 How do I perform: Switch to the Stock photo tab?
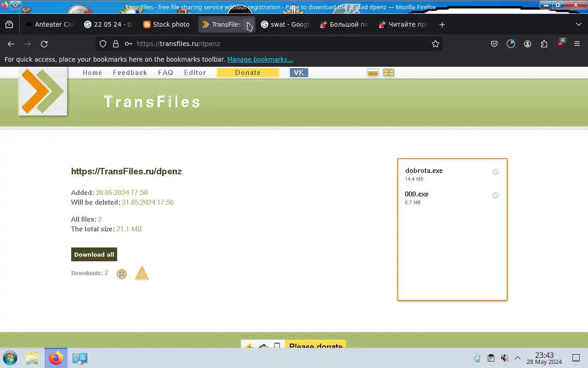pos(167,24)
